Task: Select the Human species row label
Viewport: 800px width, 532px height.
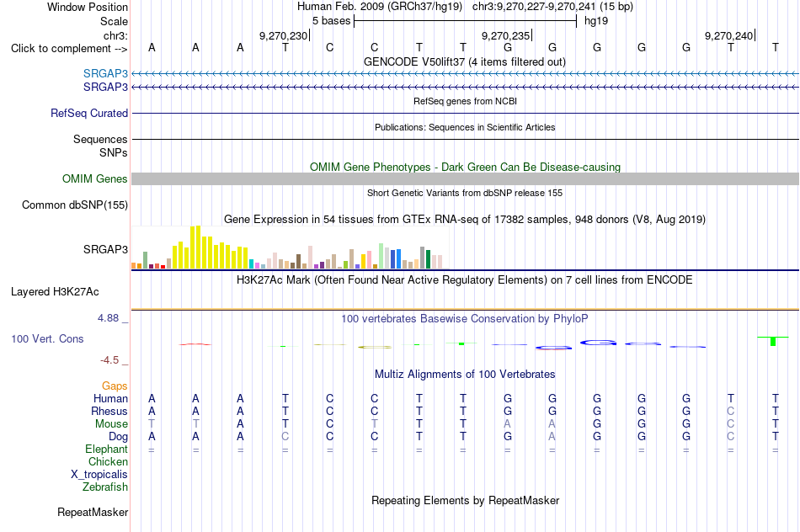Action: (110, 399)
